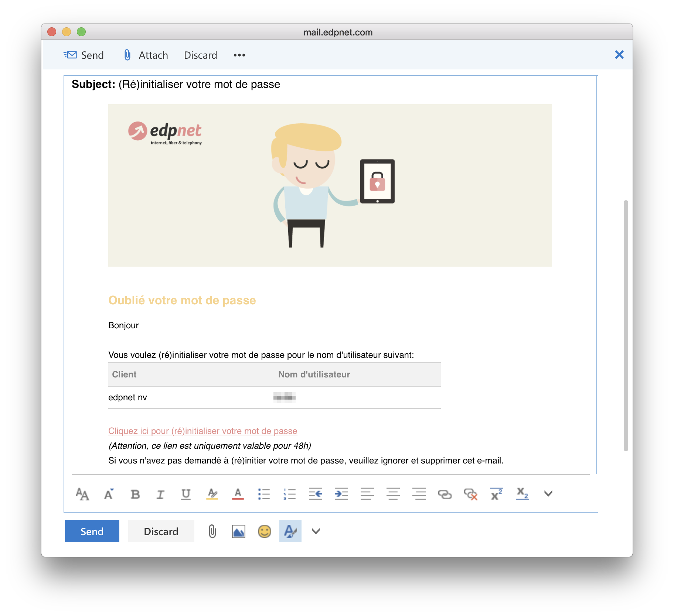Screen dimensions: 674x616
Task: Insert an emoji smiley
Action: (x=264, y=531)
